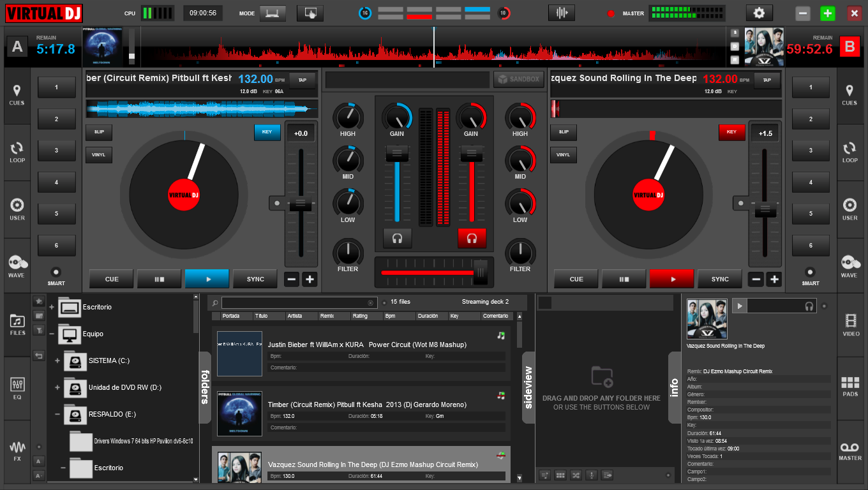Viewport: 868px width, 490px height.
Task: Click the filter folder icon beside the folder tree
Action: point(39,330)
